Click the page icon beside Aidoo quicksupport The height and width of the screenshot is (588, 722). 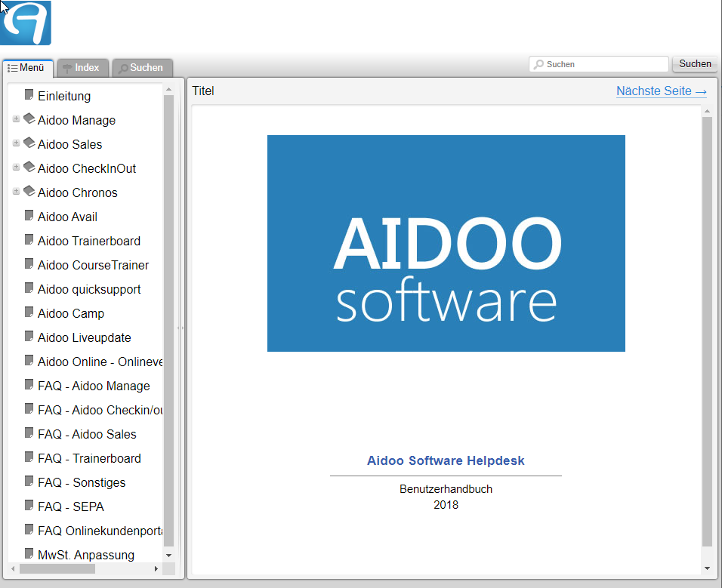click(x=29, y=288)
